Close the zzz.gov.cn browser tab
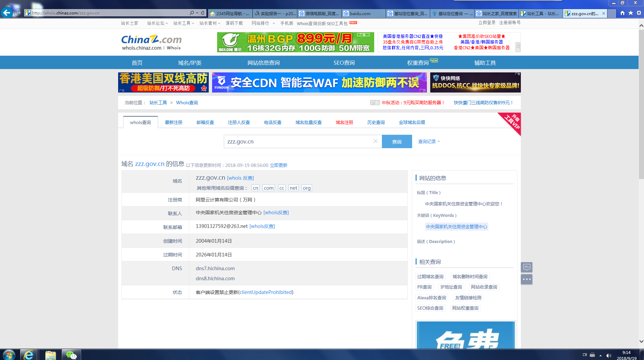644x360 pixels. (x=604, y=13)
